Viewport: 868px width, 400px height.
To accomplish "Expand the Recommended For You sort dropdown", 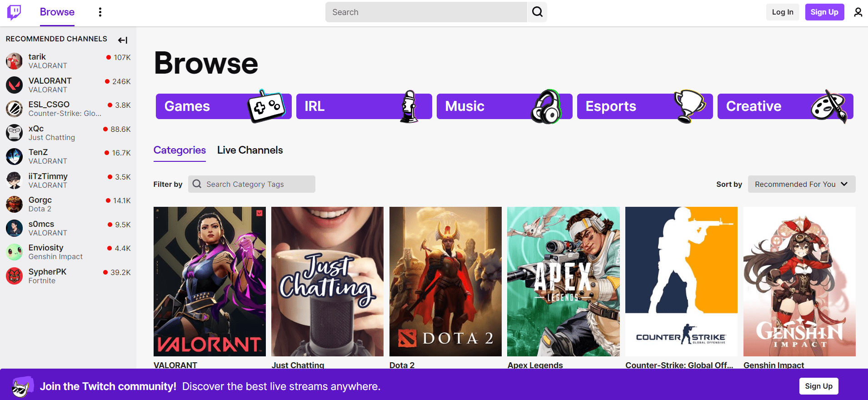I will coord(801,184).
